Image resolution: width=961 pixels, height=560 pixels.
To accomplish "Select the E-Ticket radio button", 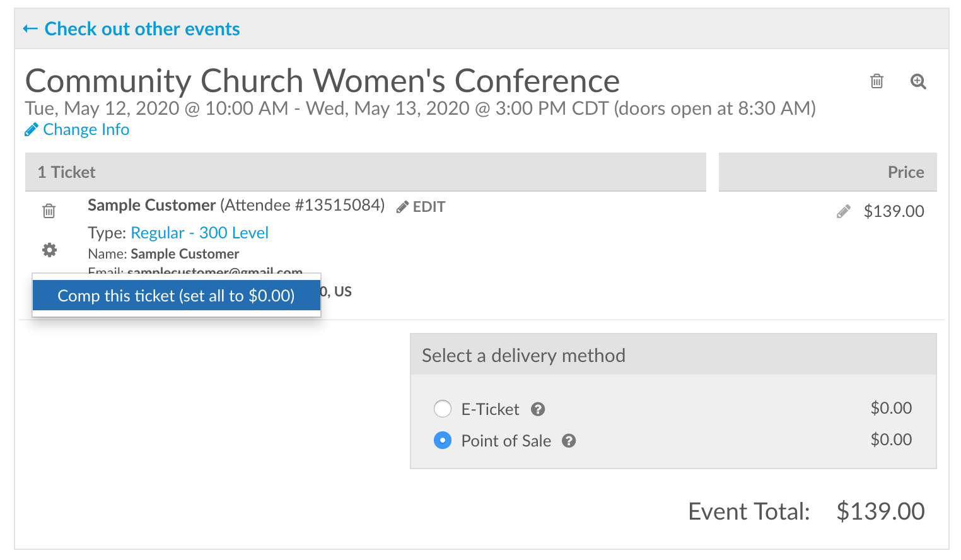I will [443, 409].
